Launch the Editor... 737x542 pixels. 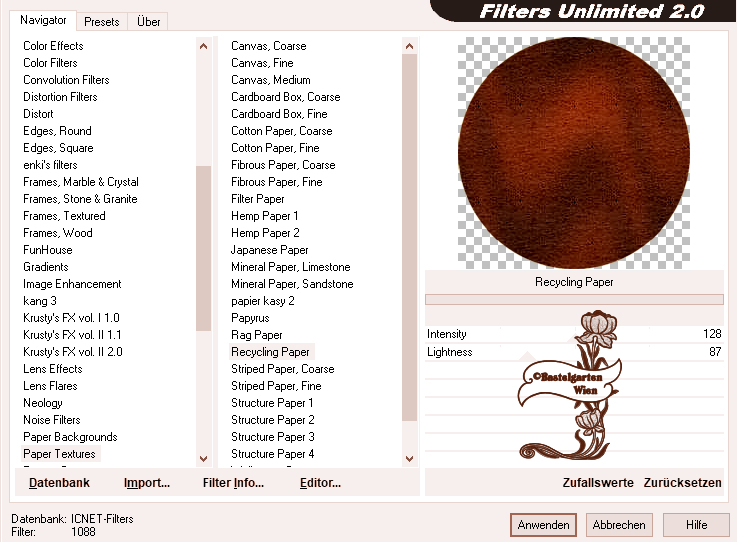[x=320, y=483]
